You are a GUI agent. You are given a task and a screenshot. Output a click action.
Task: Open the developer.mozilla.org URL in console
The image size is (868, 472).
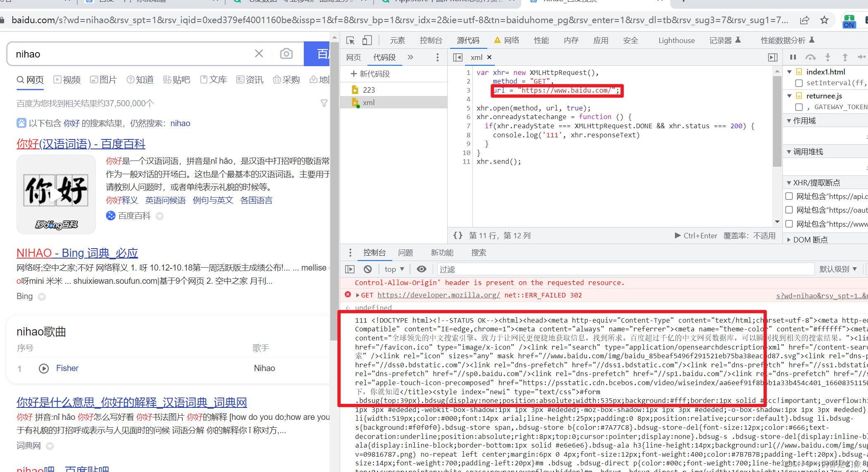tap(439, 295)
